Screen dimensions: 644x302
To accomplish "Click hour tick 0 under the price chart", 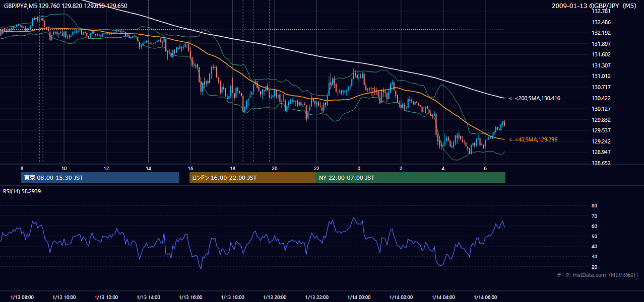I will 359,168.
